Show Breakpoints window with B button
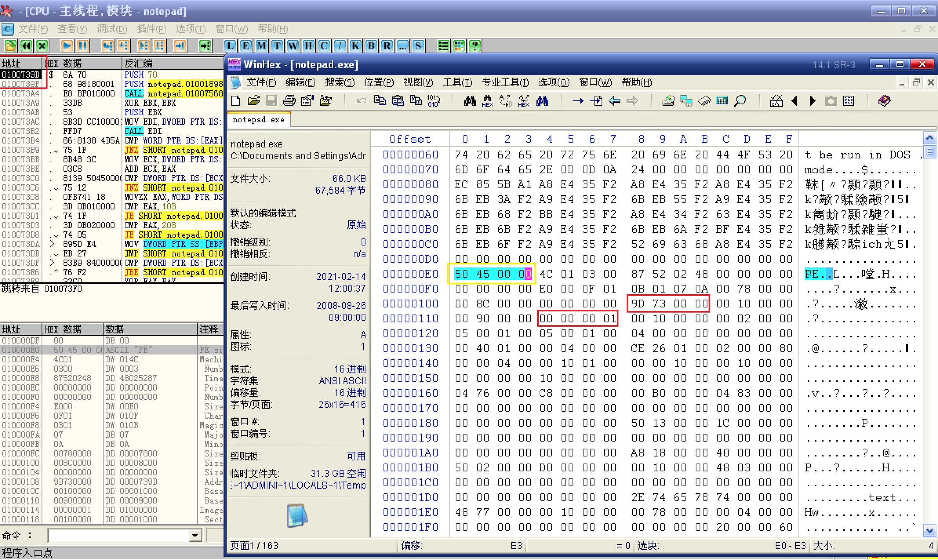The height and width of the screenshot is (560, 938). pyautogui.click(x=371, y=46)
